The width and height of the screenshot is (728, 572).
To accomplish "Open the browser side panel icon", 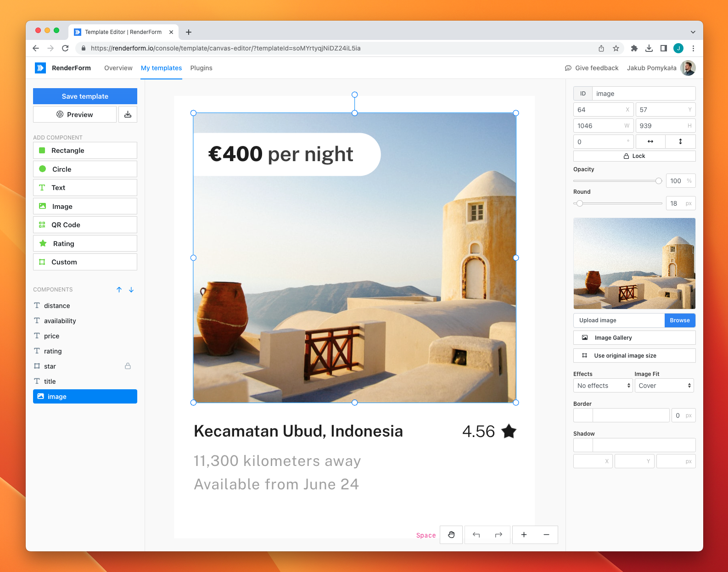I will click(x=664, y=48).
